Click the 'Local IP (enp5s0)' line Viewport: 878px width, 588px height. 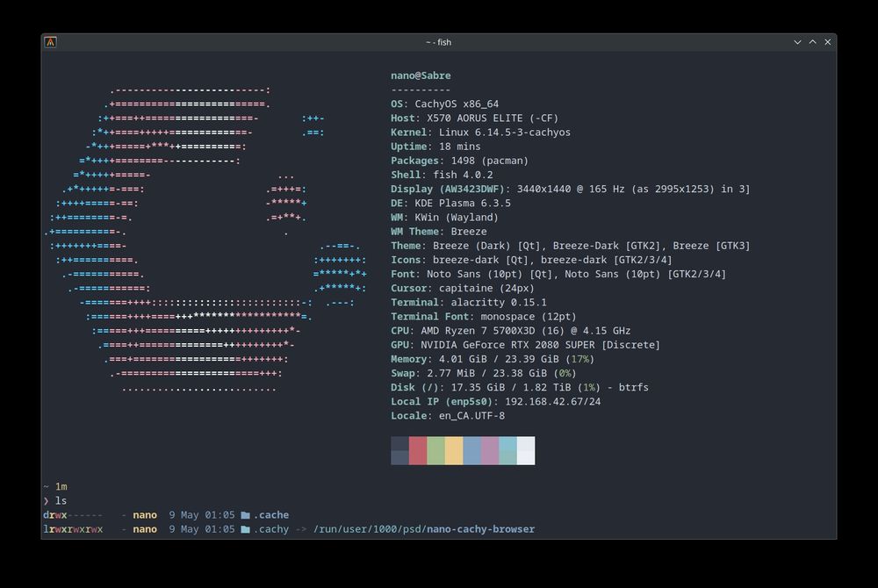click(495, 402)
